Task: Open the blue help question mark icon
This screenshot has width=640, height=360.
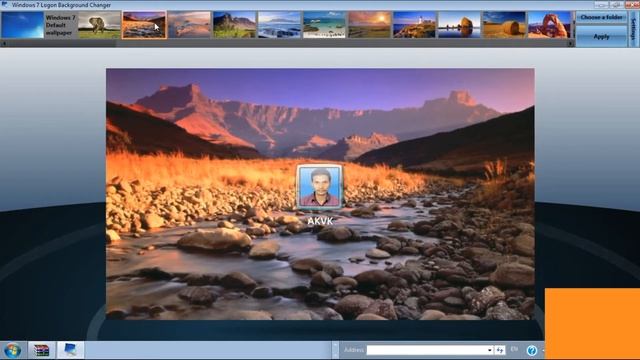Action: (x=532, y=350)
